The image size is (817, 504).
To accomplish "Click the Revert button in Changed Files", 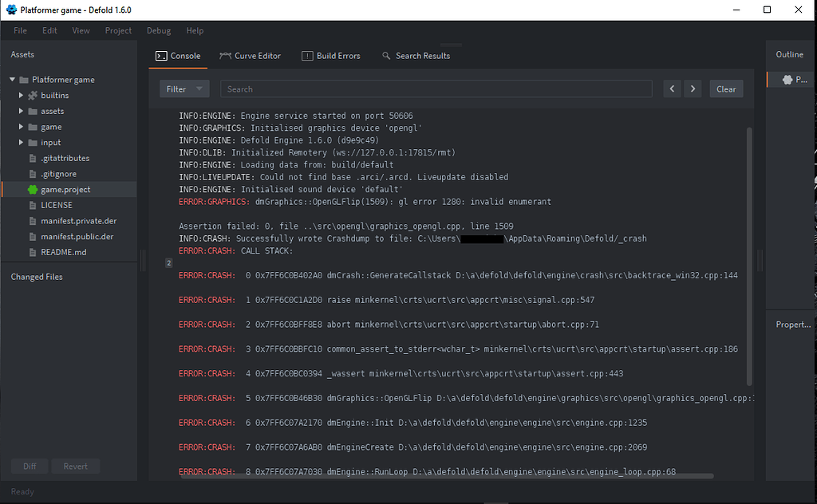I will [75, 467].
